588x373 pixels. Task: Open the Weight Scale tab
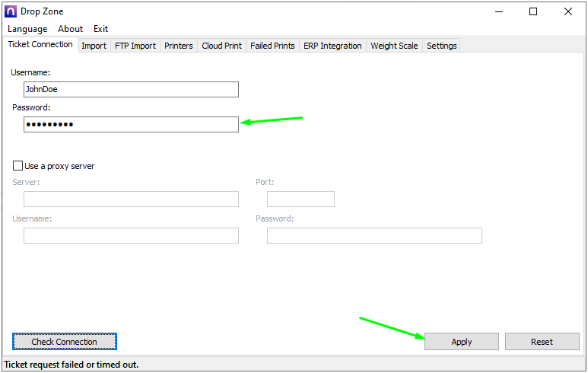click(394, 46)
